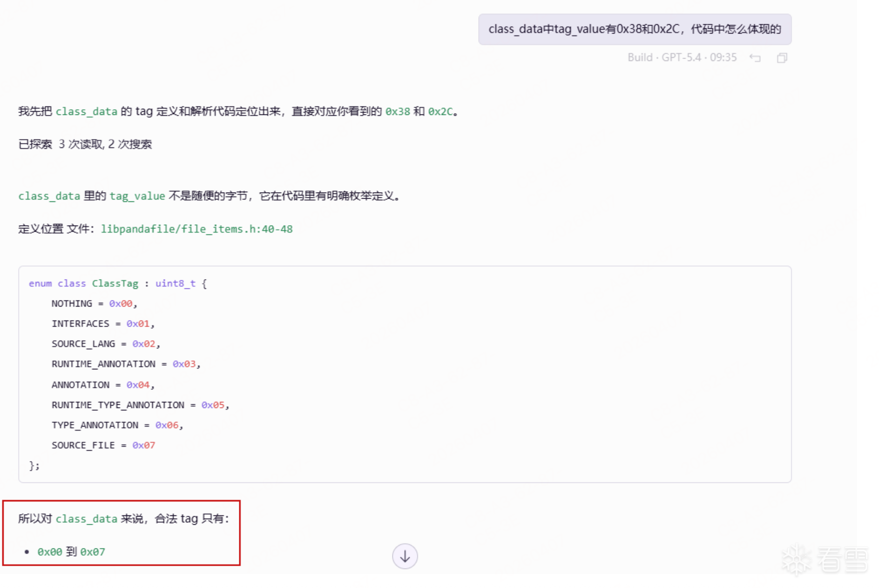Click the 'NOTHING = 0x00,' code line
The width and height of the screenshot is (879, 588).
click(95, 304)
